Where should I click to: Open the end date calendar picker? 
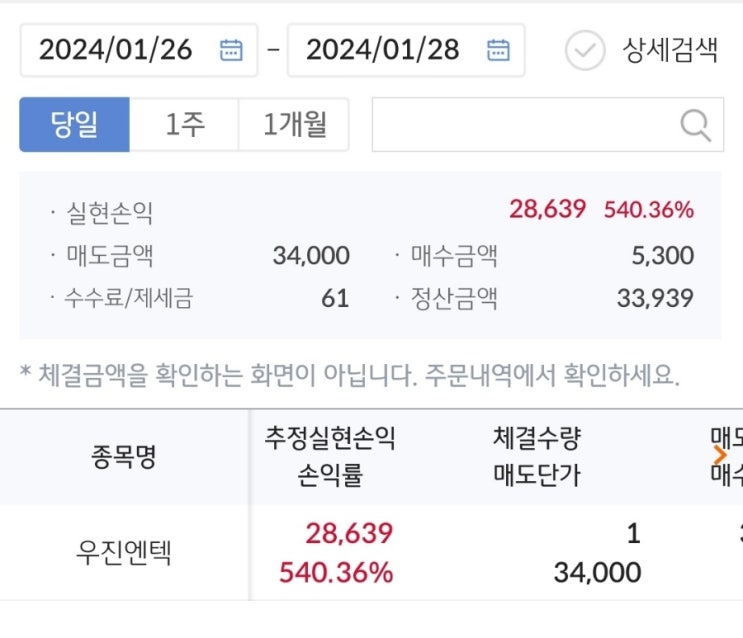point(498,50)
